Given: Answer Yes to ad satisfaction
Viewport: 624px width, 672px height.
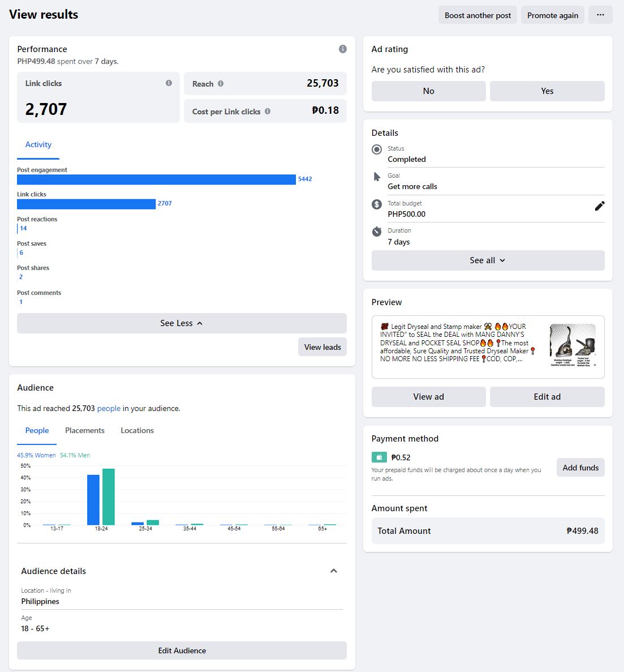Looking at the screenshot, I should (547, 91).
